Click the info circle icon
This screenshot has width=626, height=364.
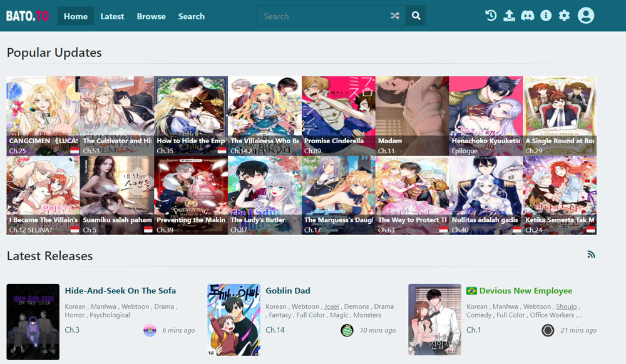point(546,16)
